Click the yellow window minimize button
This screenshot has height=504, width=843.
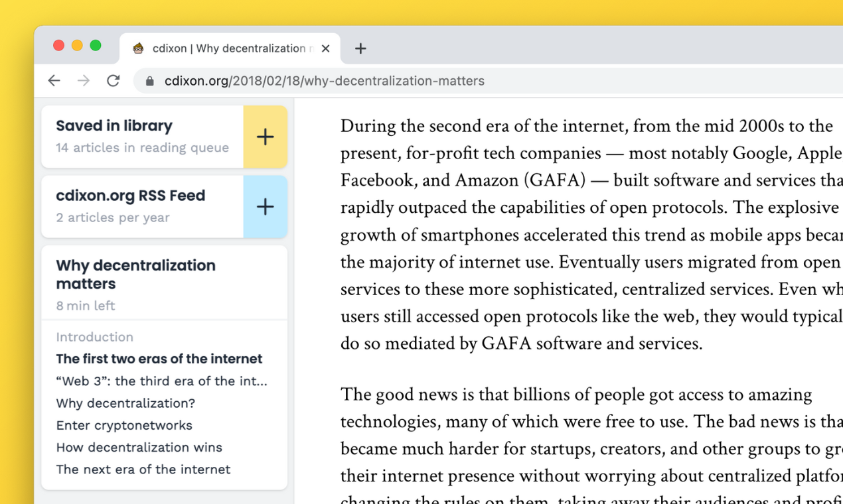[x=77, y=45]
